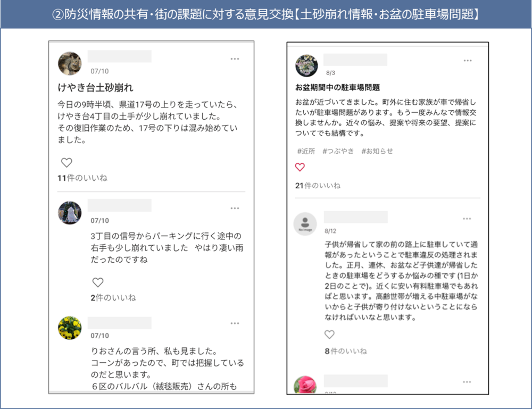Like the 8/12 parking comment
Image resolution: width=532 pixels, height=409 pixels.
[329, 335]
